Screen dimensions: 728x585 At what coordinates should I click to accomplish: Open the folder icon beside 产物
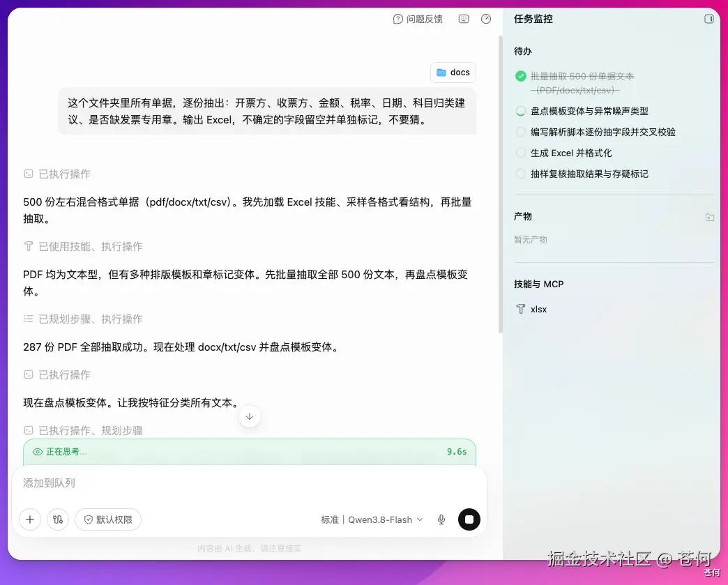click(709, 217)
